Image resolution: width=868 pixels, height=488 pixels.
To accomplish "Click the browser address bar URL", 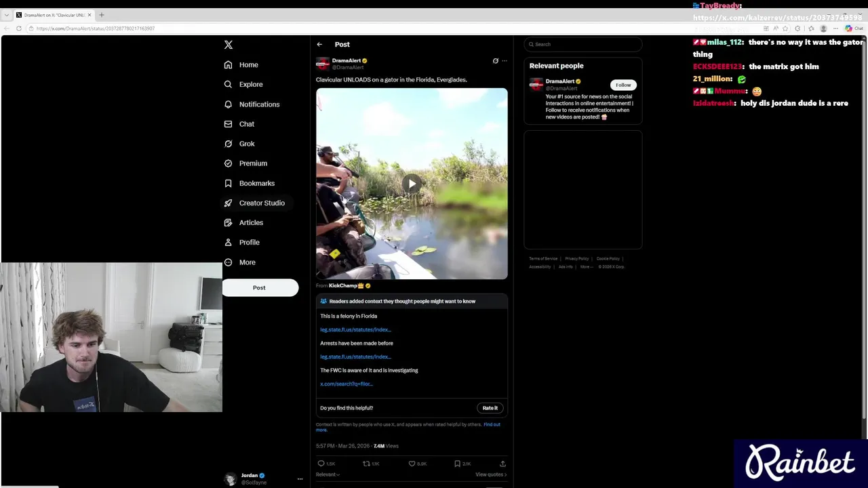I will (96, 28).
